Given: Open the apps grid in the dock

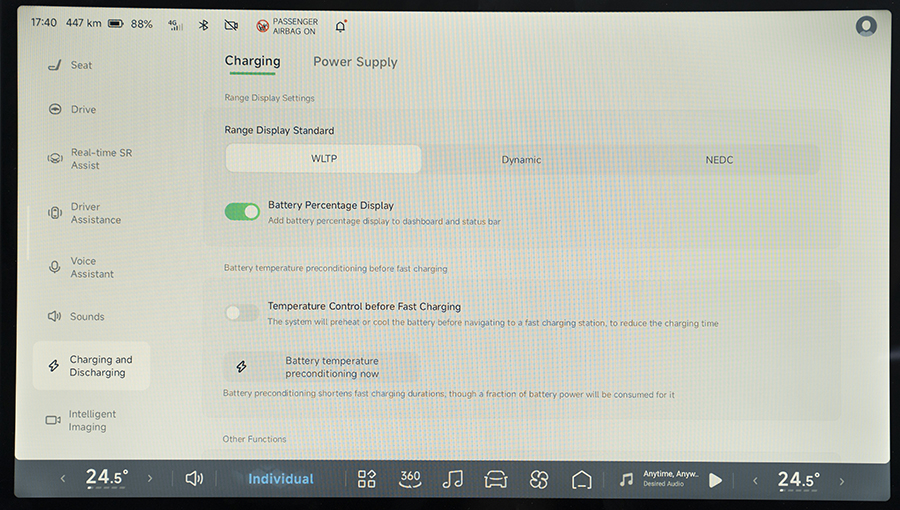Looking at the screenshot, I should (367, 479).
